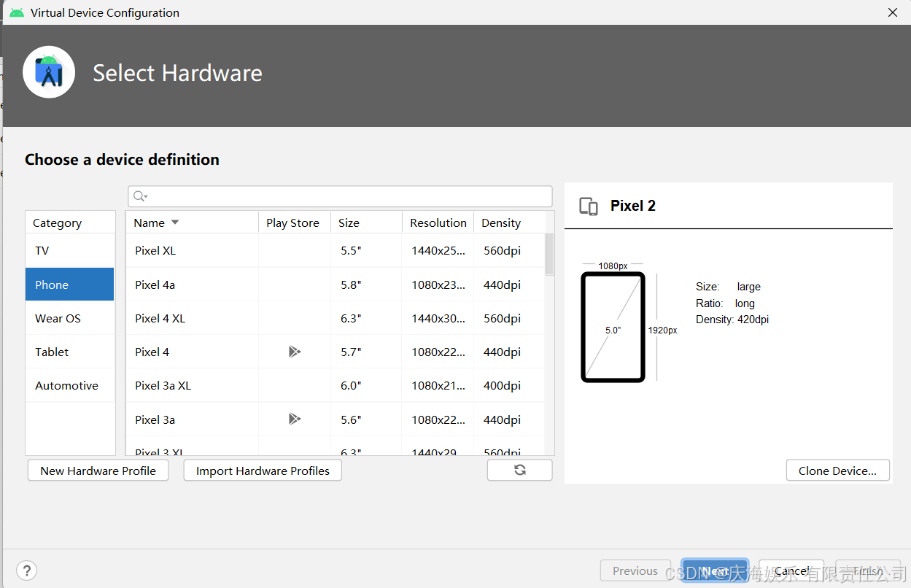Select the TV category
This screenshot has height=588, width=911.
click(70, 250)
